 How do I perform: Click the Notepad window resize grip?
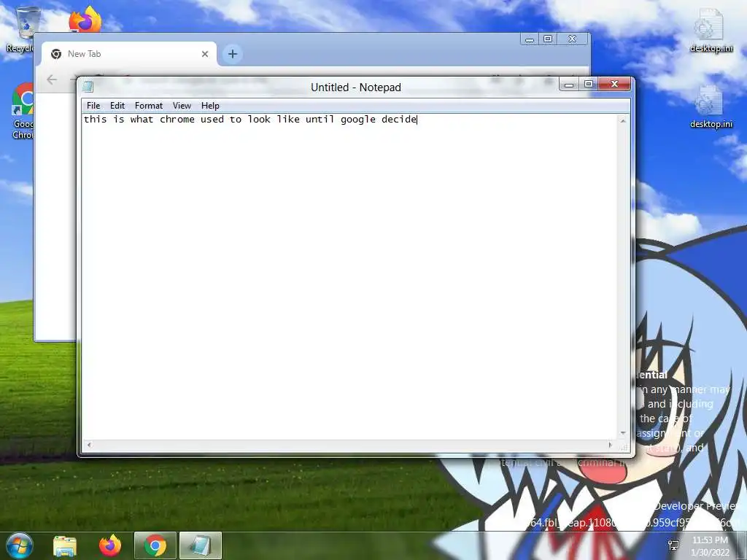pyautogui.click(x=624, y=446)
